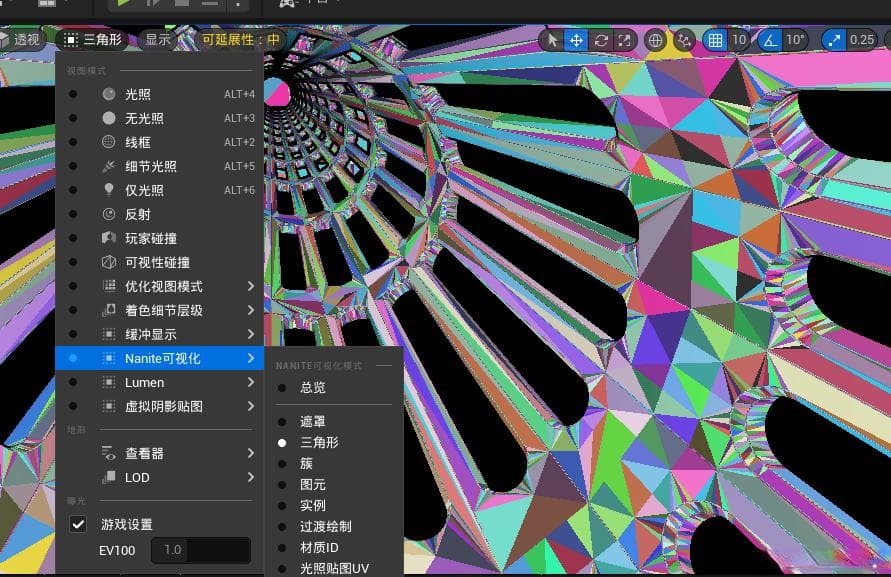Select the rotate gizmo tool
This screenshot has height=577, width=891.
click(601, 40)
